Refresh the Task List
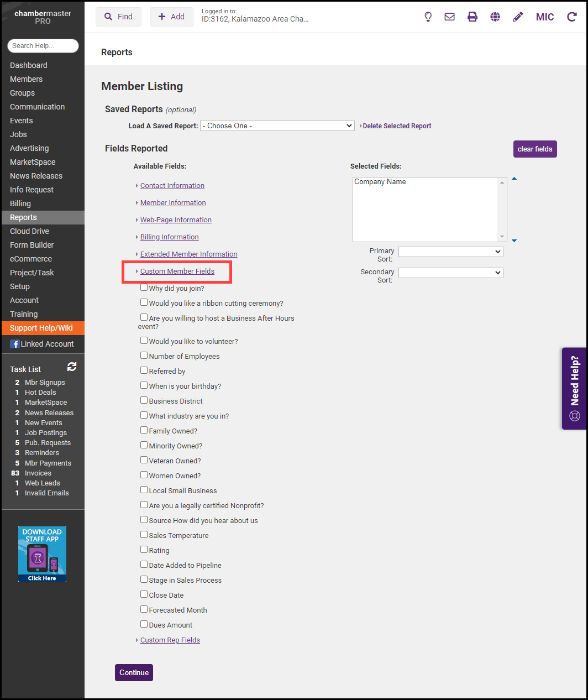 point(72,367)
